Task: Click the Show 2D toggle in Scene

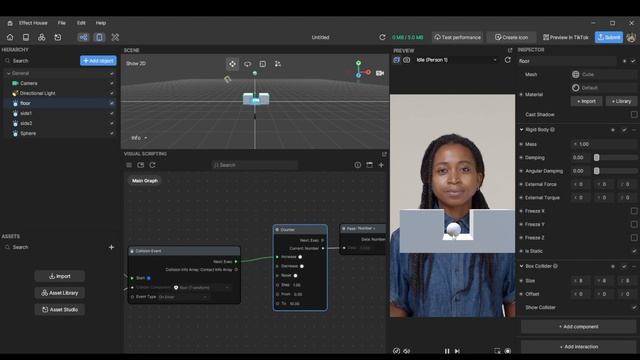Action: [x=136, y=64]
